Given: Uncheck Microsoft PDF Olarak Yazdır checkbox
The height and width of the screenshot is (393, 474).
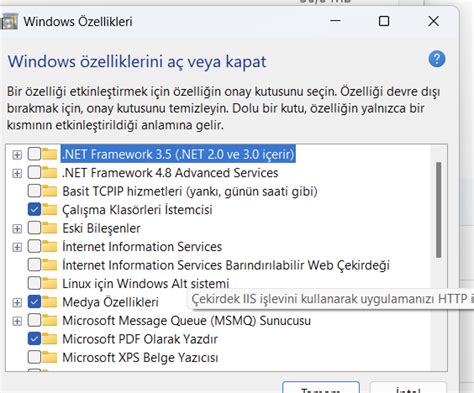Looking at the screenshot, I should 34,339.
